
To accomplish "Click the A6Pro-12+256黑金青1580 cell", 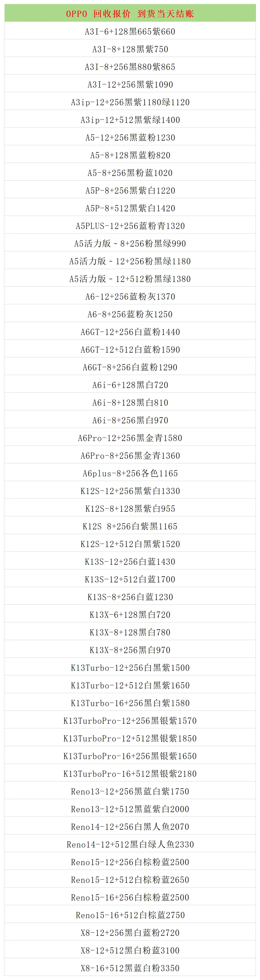I will click(x=130, y=438).
